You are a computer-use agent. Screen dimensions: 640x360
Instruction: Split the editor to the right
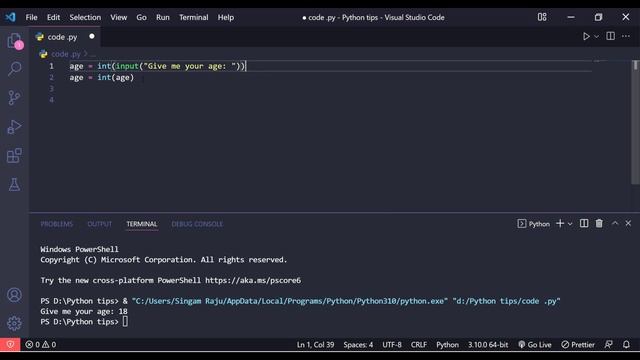coord(610,36)
